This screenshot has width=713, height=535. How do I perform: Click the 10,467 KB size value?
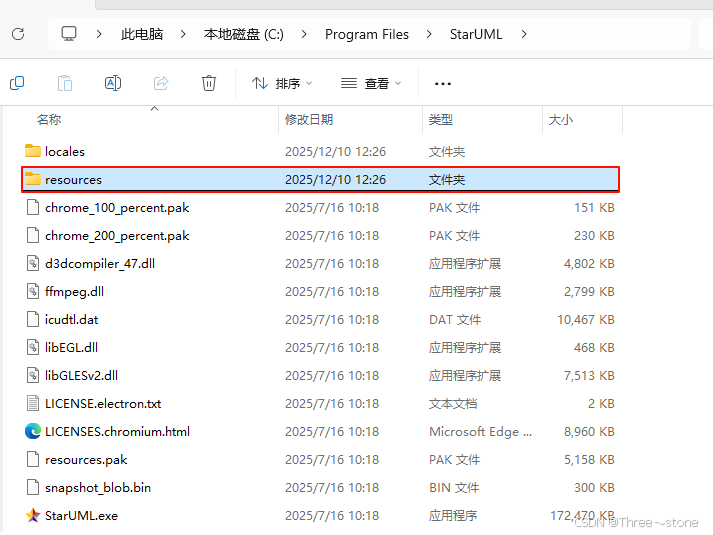[586, 320]
